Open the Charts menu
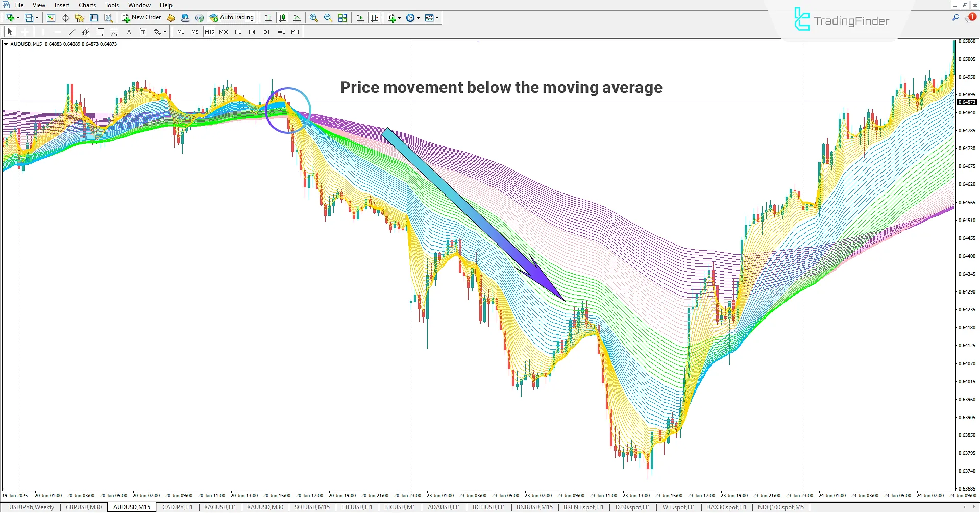Image resolution: width=980 pixels, height=513 pixels. (x=87, y=5)
